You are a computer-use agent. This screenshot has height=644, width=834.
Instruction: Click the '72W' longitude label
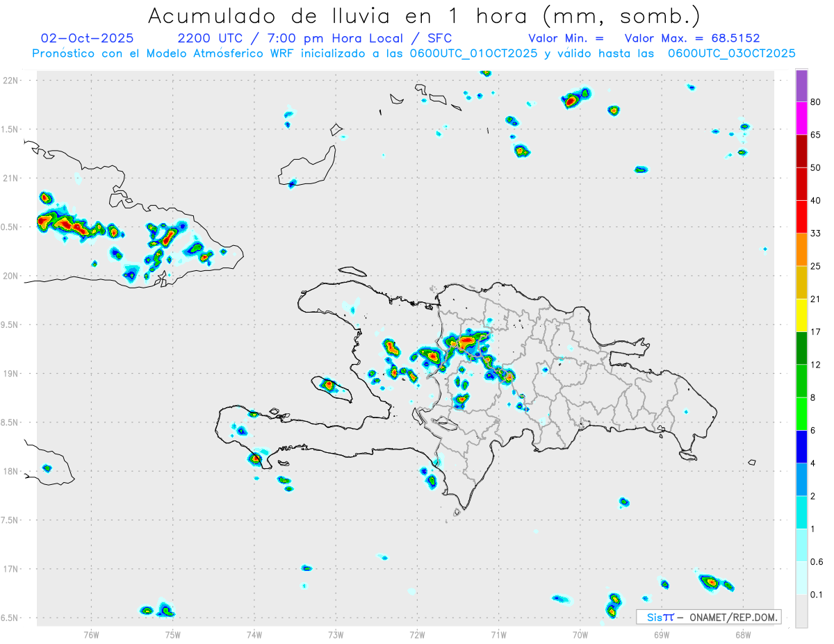point(417,634)
